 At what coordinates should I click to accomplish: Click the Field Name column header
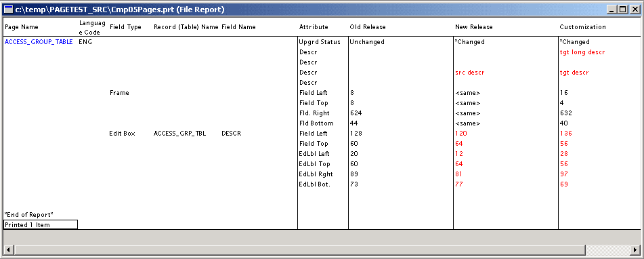click(x=238, y=27)
